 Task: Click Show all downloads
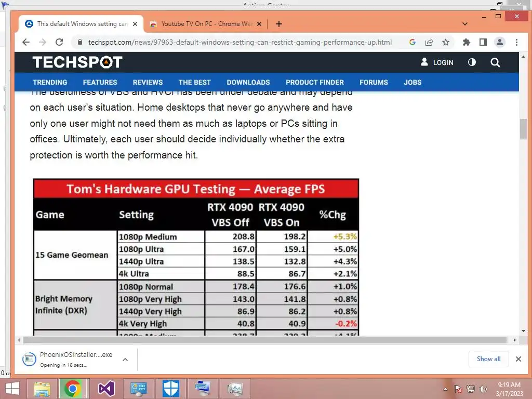(488, 359)
